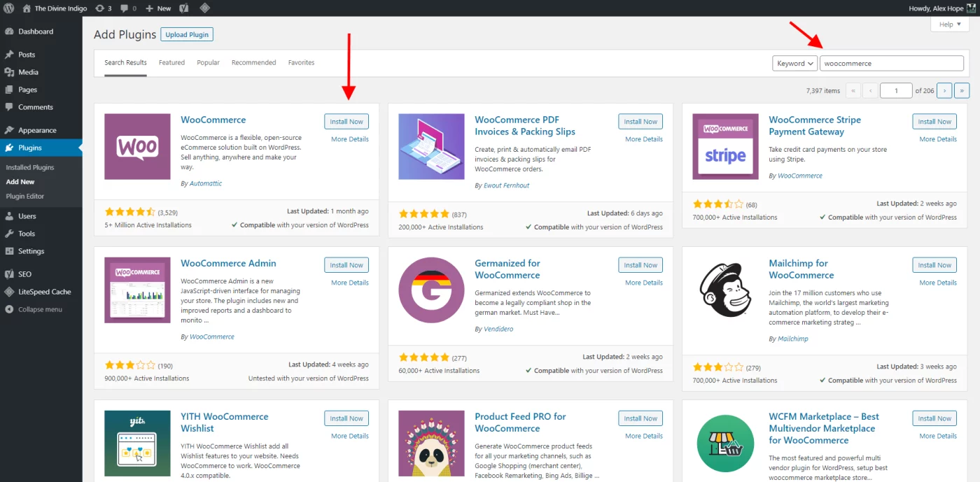Open the WooCommerce Admin plugin title
The height and width of the screenshot is (482, 980).
coord(228,263)
